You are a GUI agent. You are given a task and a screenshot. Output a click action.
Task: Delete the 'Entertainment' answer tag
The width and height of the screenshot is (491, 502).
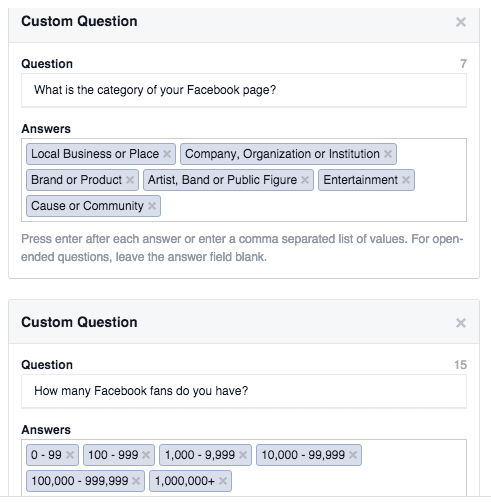[x=406, y=180]
